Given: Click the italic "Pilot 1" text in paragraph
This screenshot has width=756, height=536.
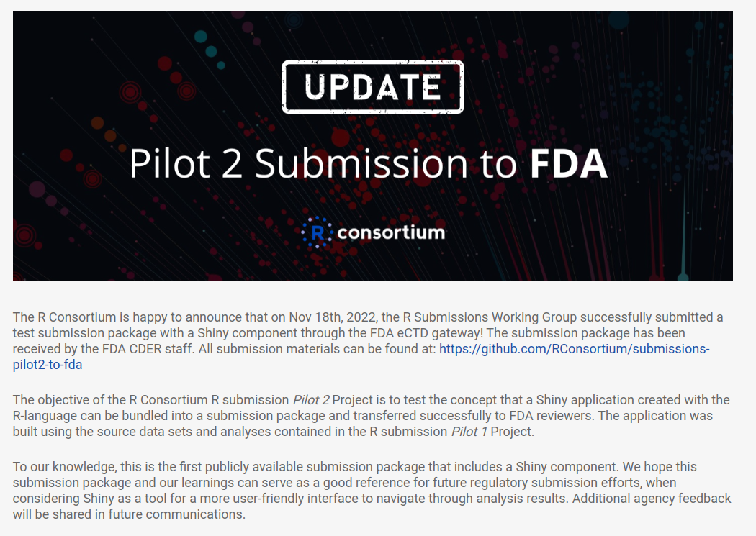Looking at the screenshot, I should [469, 432].
